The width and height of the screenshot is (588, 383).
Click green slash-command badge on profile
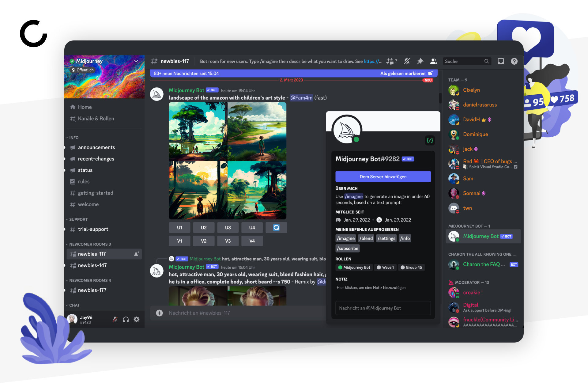click(x=430, y=140)
